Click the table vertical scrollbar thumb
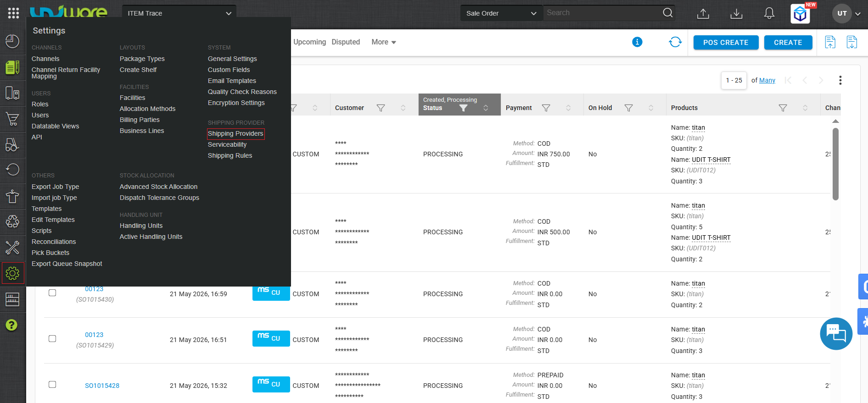Image resolution: width=868 pixels, height=403 pixels. [x=835, y=164]
